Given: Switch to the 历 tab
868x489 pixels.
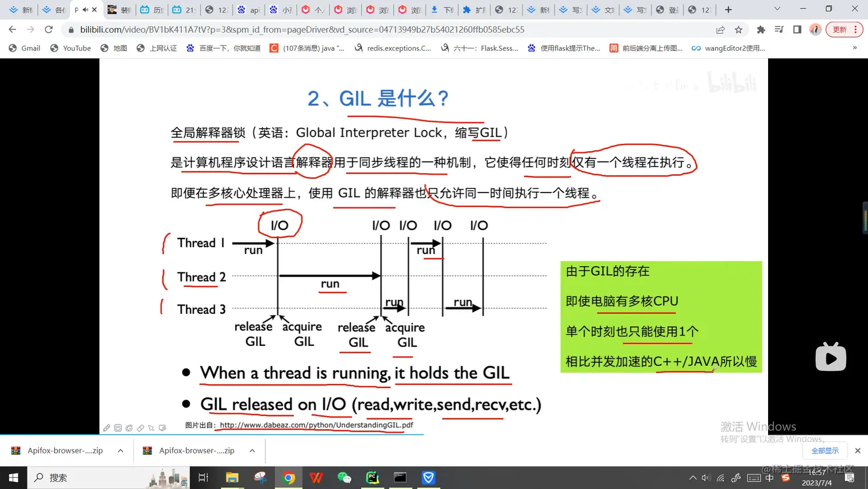Looking at the screenshot, I should pyautogui.click(x=152, y=10).
